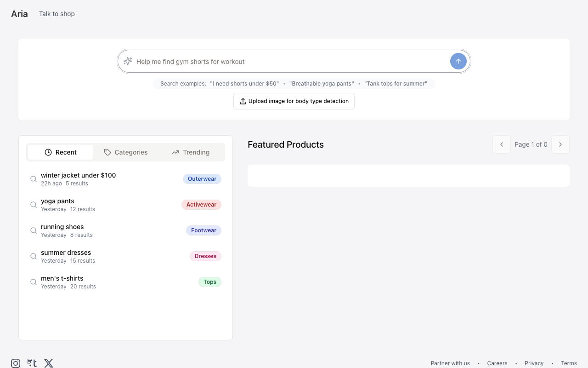The image size is (588, 368).
Task: Click the upload icon on body type button
Action: pos(243,101)
